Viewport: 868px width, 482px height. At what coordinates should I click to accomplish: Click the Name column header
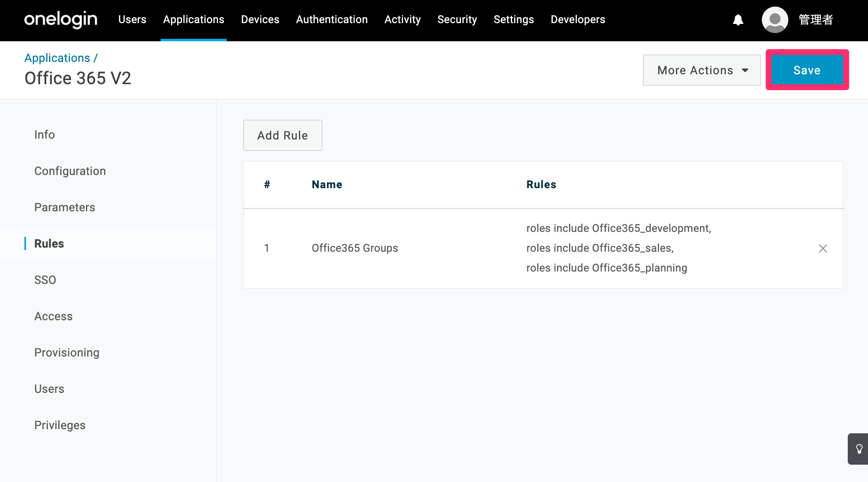[x=327, y=184]
